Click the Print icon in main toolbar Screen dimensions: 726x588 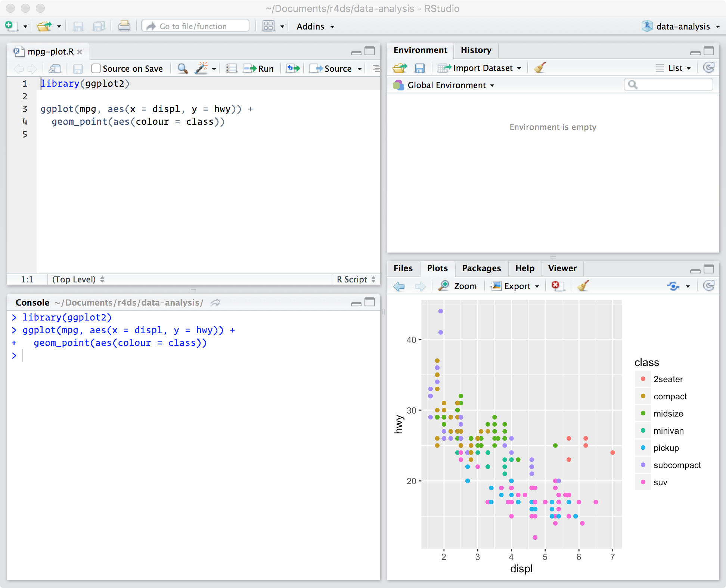click(x=124, y=26)
